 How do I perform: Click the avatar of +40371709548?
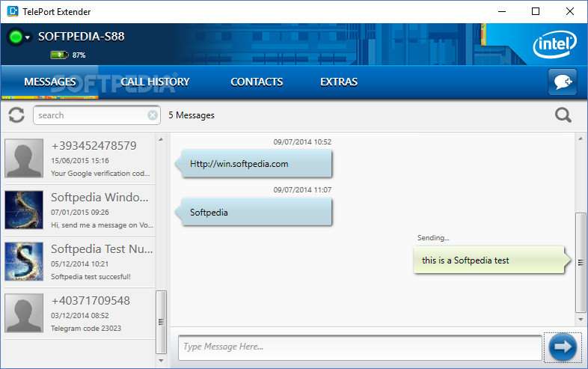click(x=24, y=313)
